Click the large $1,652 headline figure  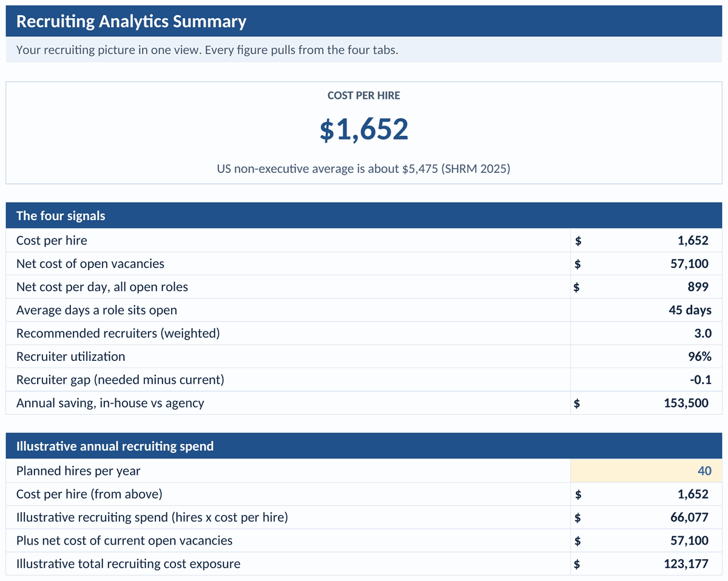click(x=364, y=129)
